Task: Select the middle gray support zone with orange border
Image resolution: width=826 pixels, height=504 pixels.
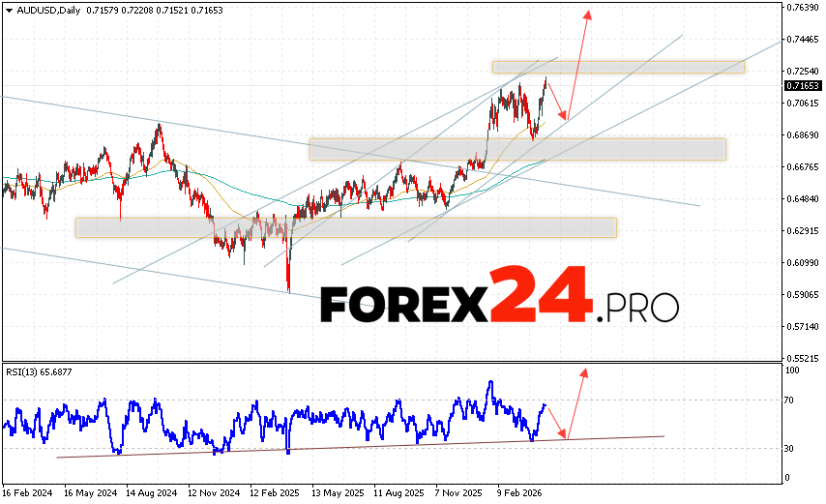Action: pos(516,149)
